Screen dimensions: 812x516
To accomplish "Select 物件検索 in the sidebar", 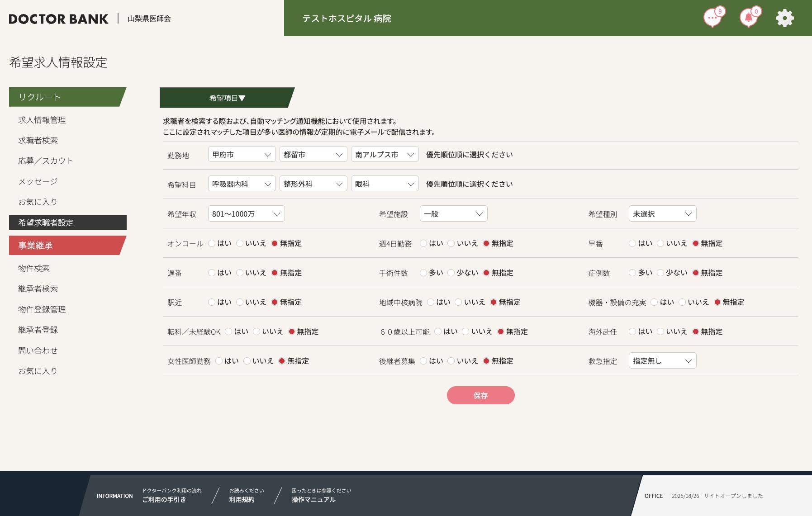I will pyautogui.click(x=34, y=268).
